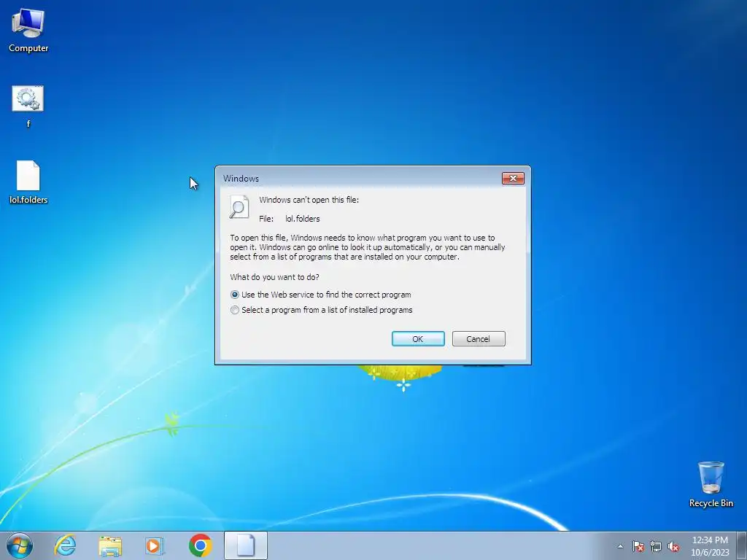747x560 pixels.
Task: Open the muted volume tray icon
Action: click(x=673, y=546)
